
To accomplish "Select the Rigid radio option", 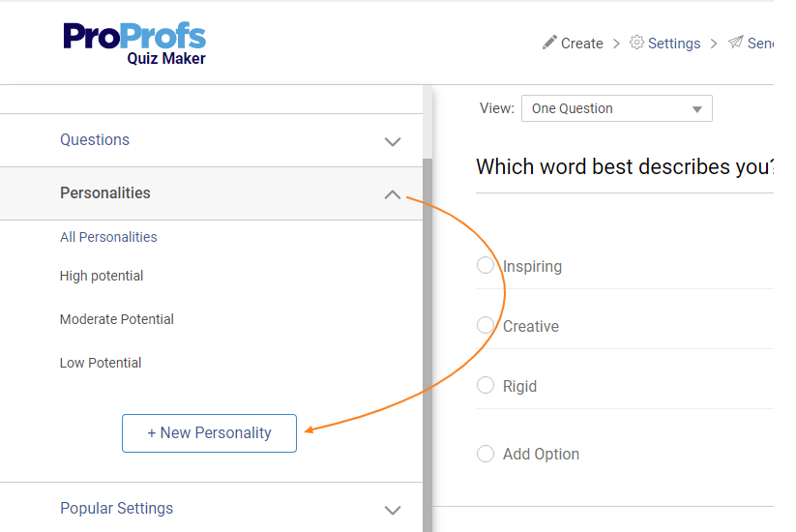I will pyautogui.click(x=486, y=386).
